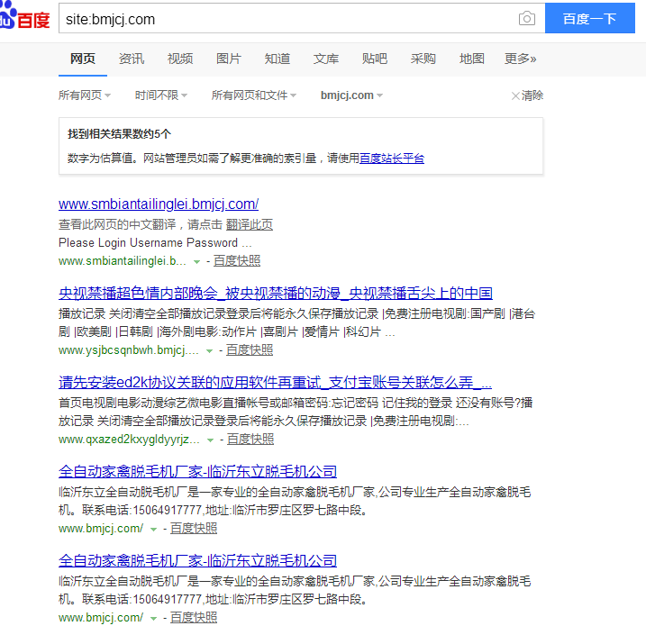
Task: Click the 翻译此页 translate link
Action: tap(250, 224)
